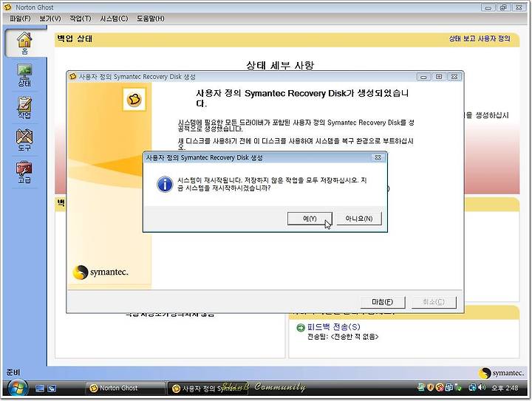This screenshot has width=532, height=401.
Task: Click the Norton Ghost logo in wizard panel
Action: point(134,99)
